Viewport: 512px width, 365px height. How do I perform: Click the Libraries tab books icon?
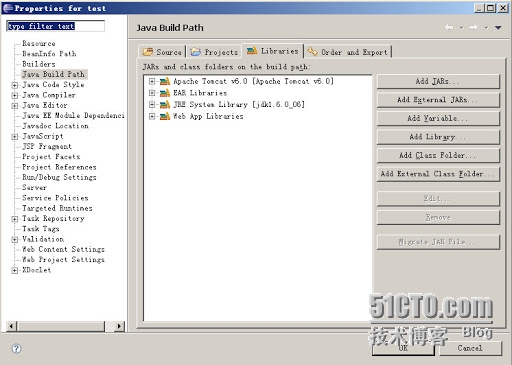(x=252, y=51)
